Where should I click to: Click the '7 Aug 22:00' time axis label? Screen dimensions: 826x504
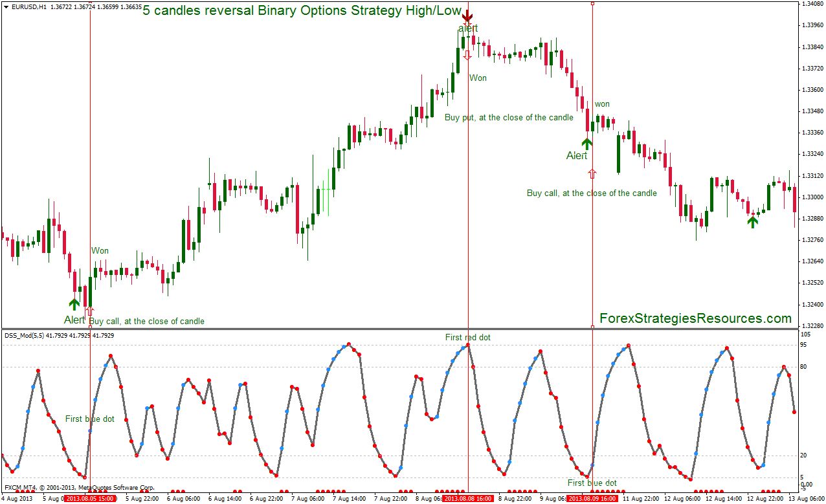[x=392, y=499]
